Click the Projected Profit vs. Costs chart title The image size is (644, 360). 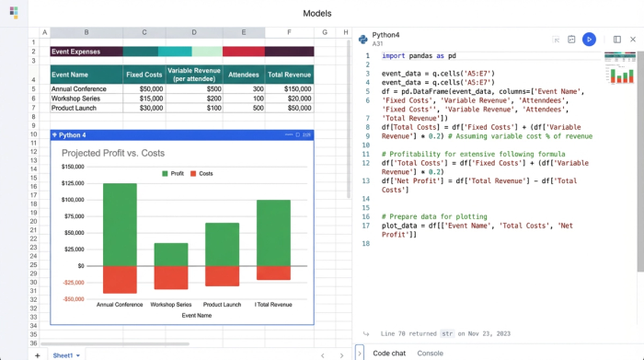click(x=113, y=153)
